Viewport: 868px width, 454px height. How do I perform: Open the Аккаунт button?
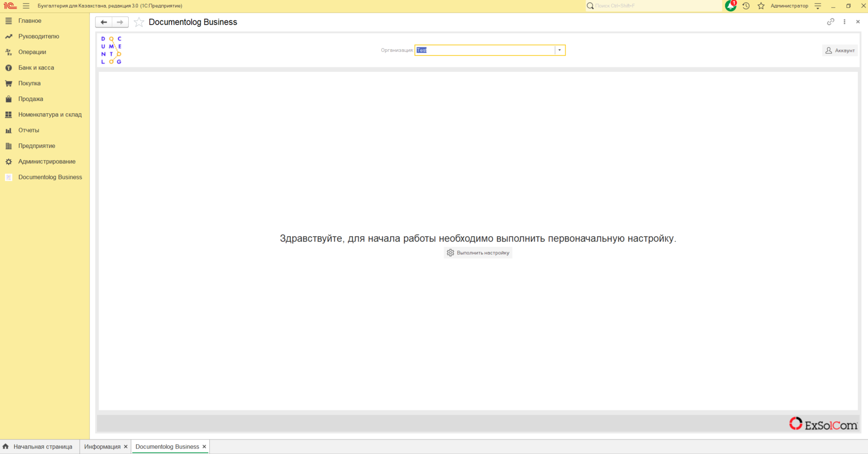[x=840, y=50]
